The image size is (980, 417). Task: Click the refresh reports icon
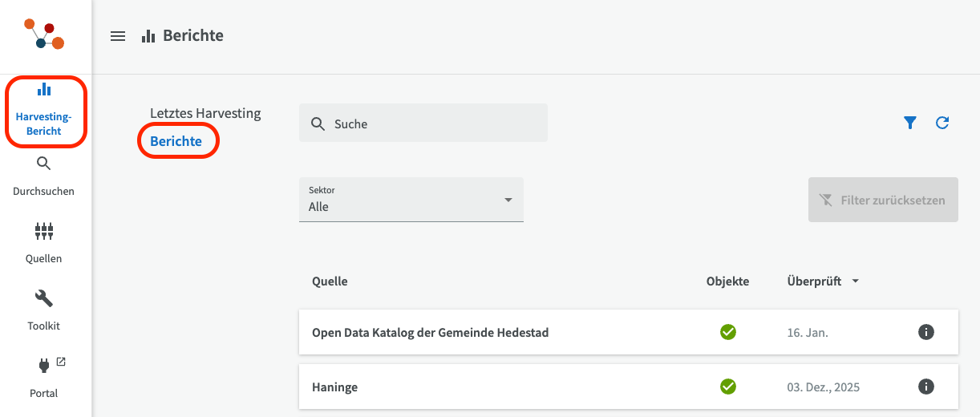[x=942, y=123]
